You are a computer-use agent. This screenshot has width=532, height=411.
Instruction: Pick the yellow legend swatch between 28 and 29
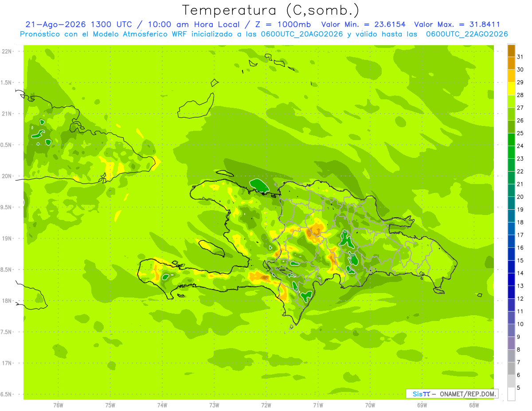[x=511, y=89]
